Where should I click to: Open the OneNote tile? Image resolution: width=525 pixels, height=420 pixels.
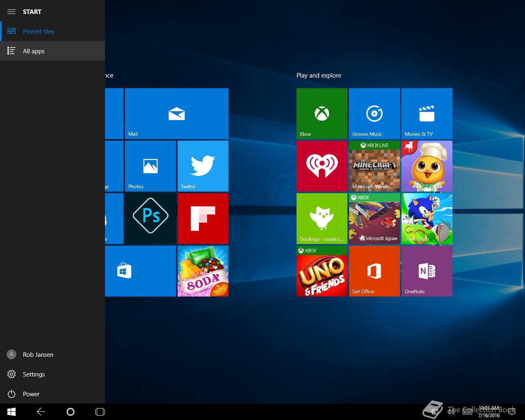point(427,271)
